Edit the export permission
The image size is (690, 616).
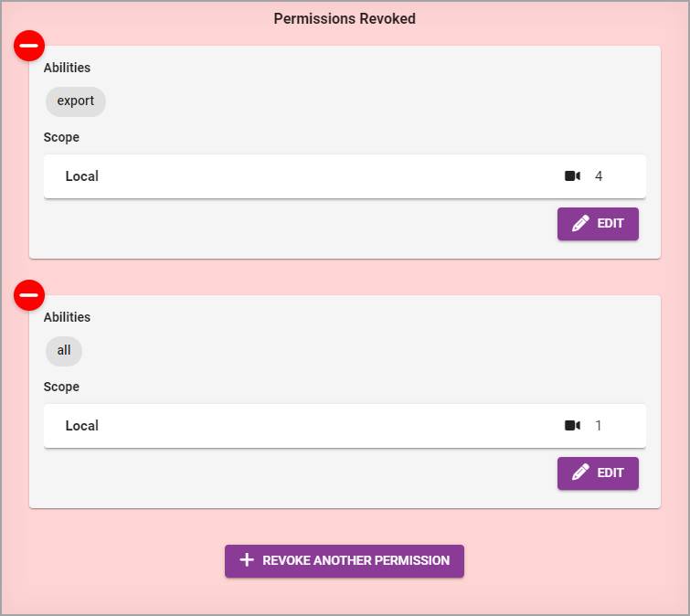pos(598,224)
